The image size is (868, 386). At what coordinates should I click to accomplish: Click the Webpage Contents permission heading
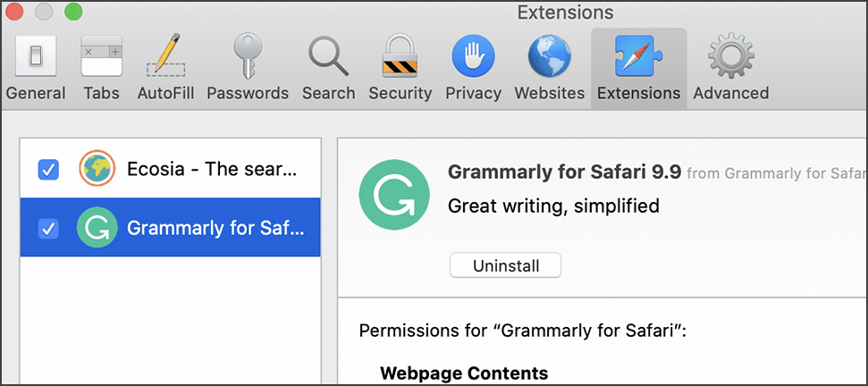[x=464, y=373]
